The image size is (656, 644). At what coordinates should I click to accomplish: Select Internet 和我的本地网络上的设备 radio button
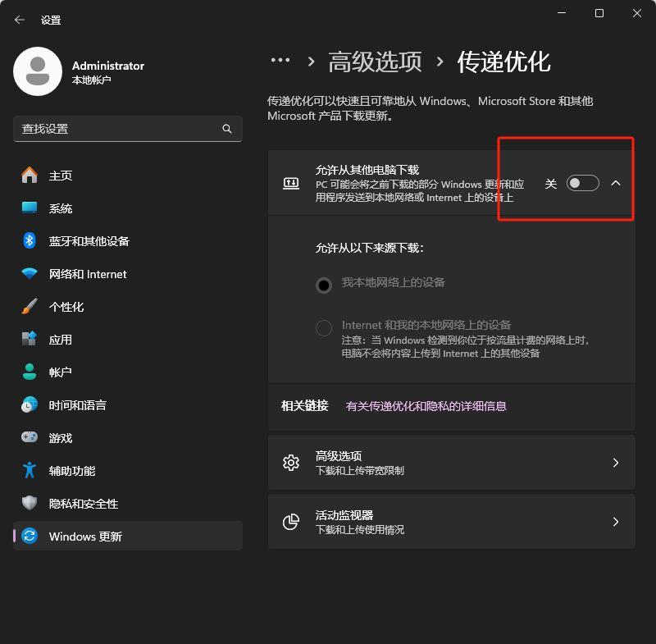(324, 328)
